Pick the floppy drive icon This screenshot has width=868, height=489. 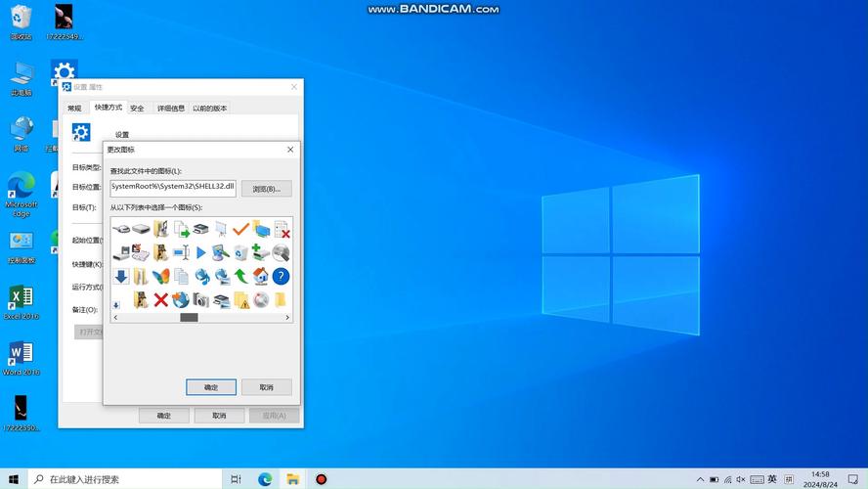pos(121,252)
